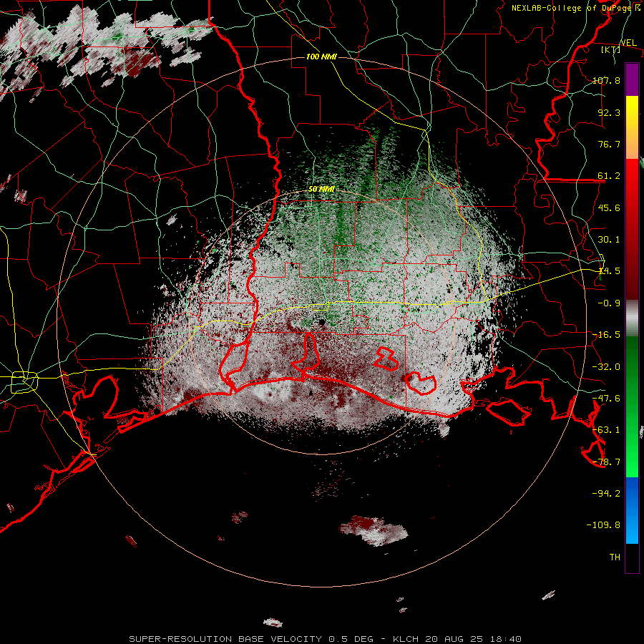Viewport: 644px width, 644px height.
Task: Click the -94.2 velocity scale value
Action: coord(606,494)
